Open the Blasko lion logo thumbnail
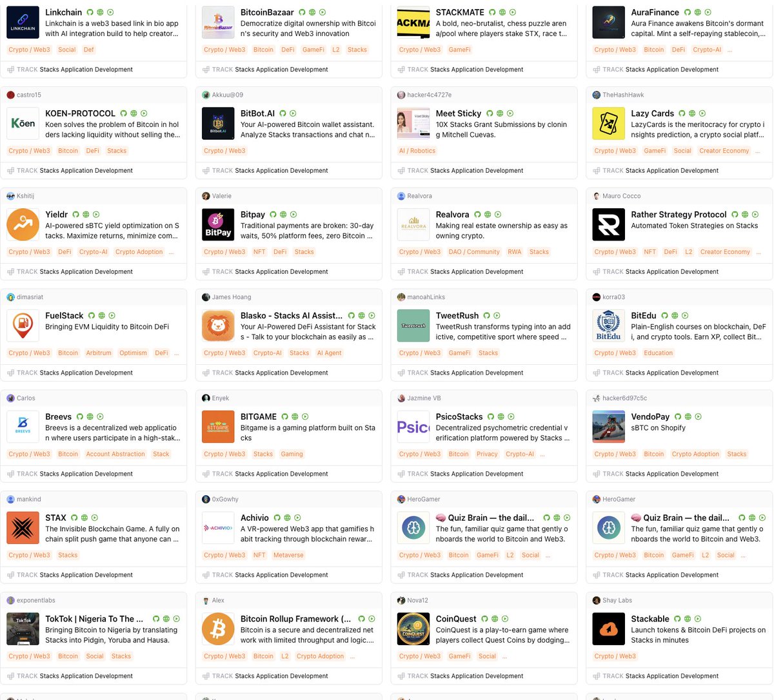This screenshot has height=700, width=774. [x=218, y=326]
